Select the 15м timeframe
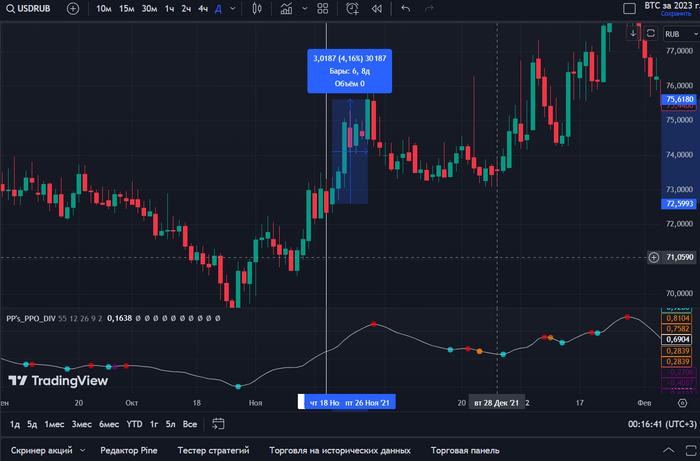This screenshot has width=700, height=461. [126, 8]
